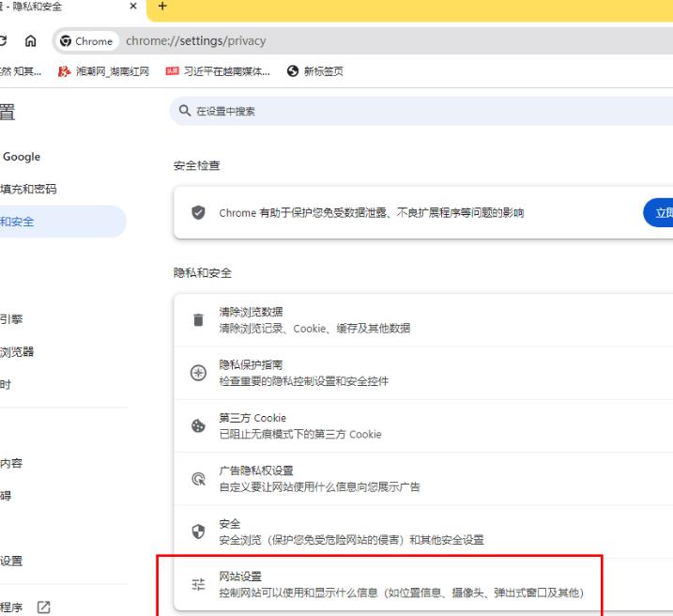Click 检查重要的隐私控制设置和安全控件 description
The width and height of the screenshot is (673, 616).
click(304, 381)
